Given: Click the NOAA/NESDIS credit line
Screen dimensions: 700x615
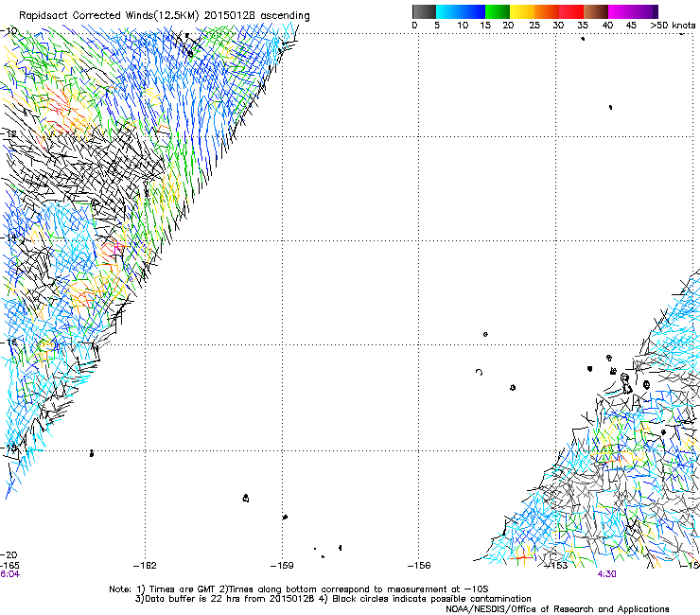Looking at the screenshot, I should [x=557, y=609].
